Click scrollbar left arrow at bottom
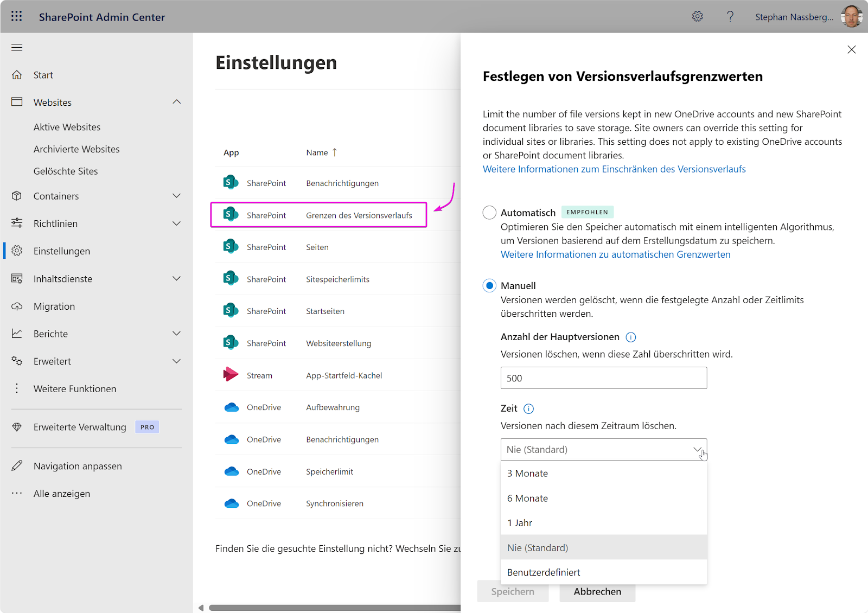 tap(201, 608)
